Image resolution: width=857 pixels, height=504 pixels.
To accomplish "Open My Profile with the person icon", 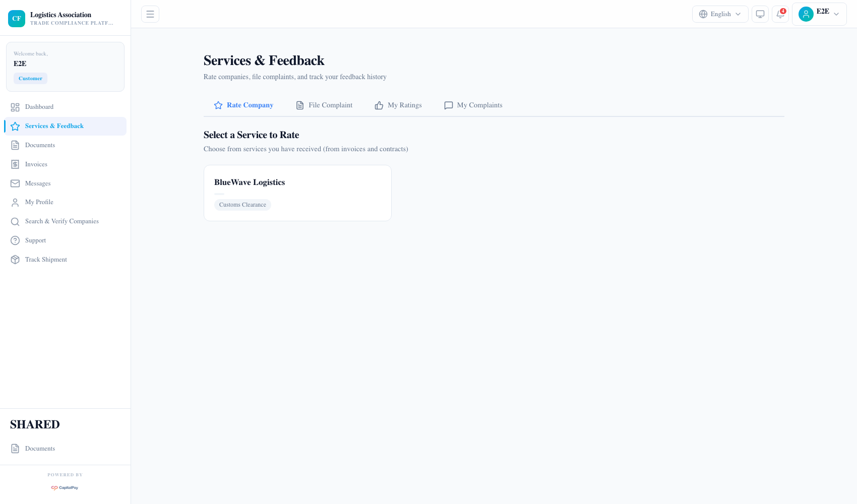I will point(15,202).
